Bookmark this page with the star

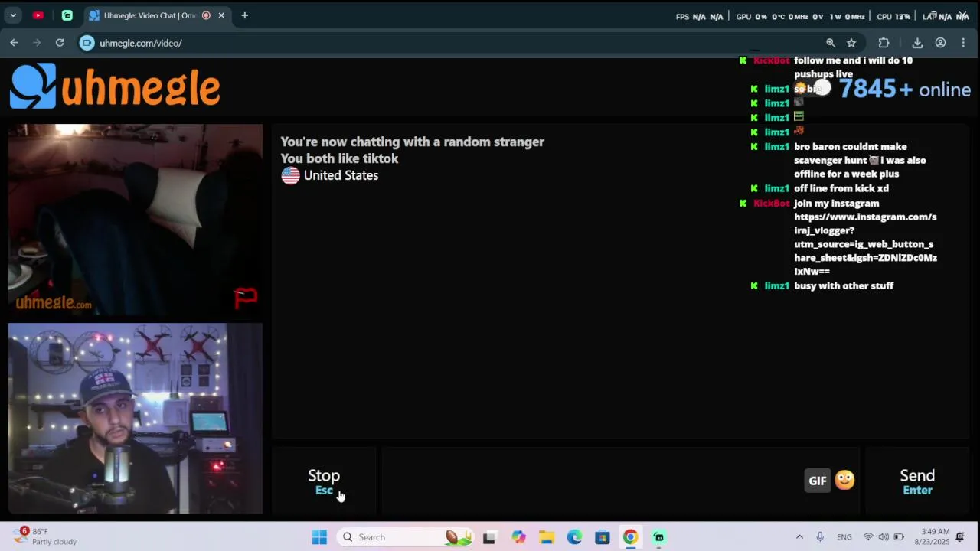coord(851,43)
